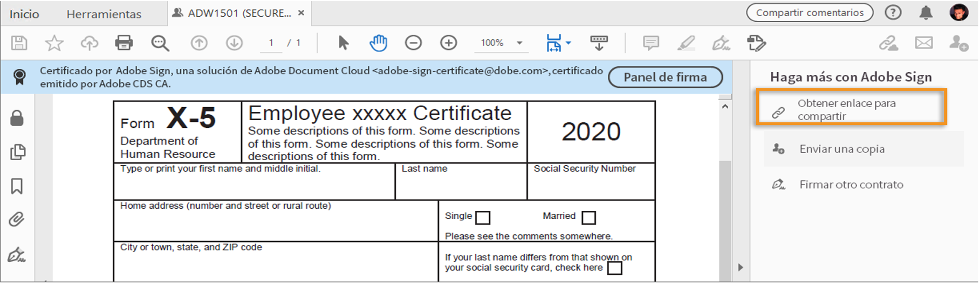Switch to the Herramientas tab
The image size is (980, 283).
click(x=104, y=14)
